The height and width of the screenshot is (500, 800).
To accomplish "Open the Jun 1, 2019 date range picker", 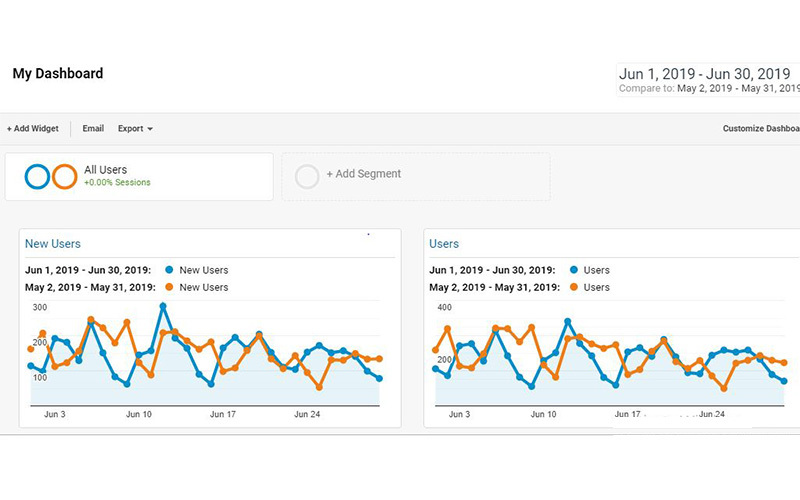I will 705,74.
